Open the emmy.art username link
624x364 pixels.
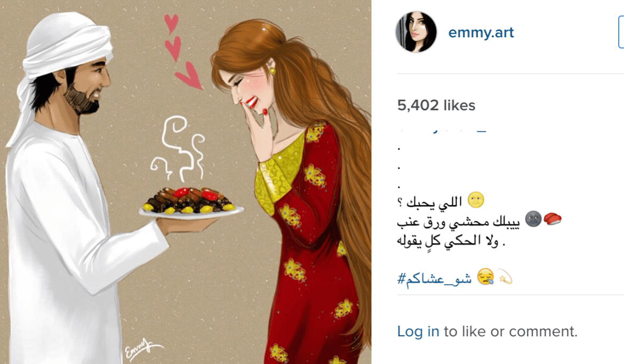point(481,32)
